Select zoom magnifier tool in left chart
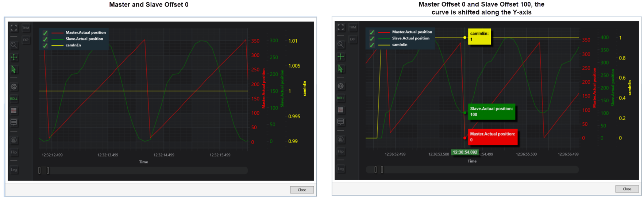 tap(14, 45)
